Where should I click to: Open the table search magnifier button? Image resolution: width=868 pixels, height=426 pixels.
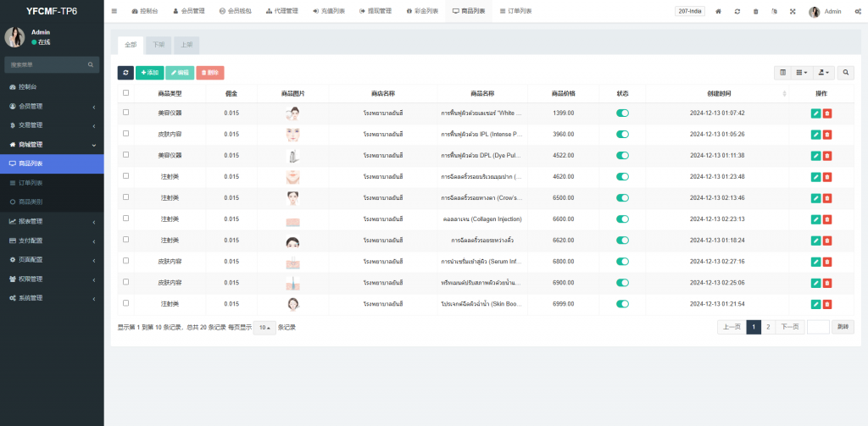pyautogui.click(x=845, y=73)
